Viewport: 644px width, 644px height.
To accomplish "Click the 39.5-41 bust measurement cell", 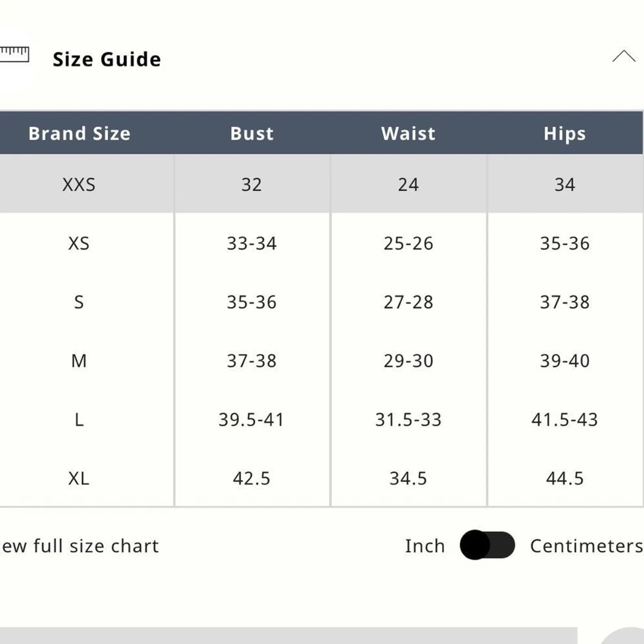I will click(x=252, y=419).
